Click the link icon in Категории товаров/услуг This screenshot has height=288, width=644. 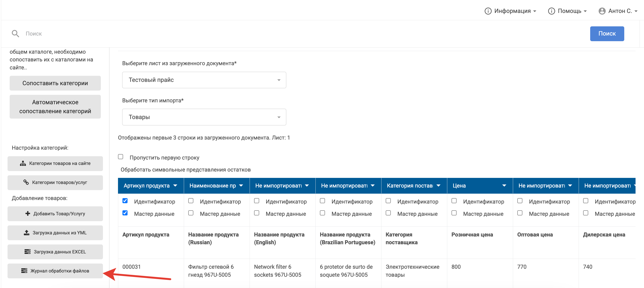26,182
